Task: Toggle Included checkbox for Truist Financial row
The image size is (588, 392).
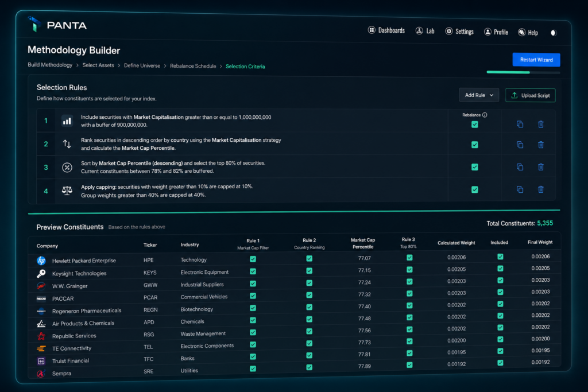Action: 500,351
